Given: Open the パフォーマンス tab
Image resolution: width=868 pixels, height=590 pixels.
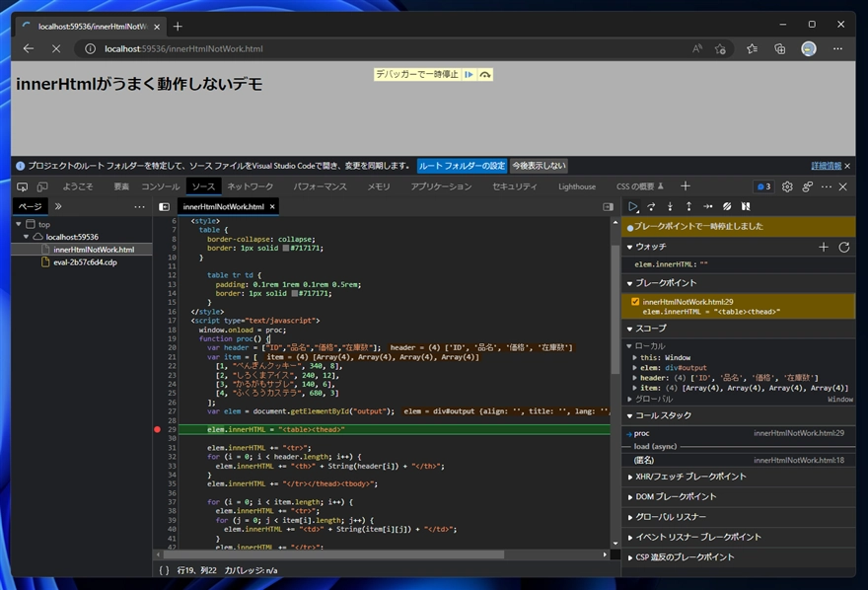Looking at the screenshot, I should [320, 186].
